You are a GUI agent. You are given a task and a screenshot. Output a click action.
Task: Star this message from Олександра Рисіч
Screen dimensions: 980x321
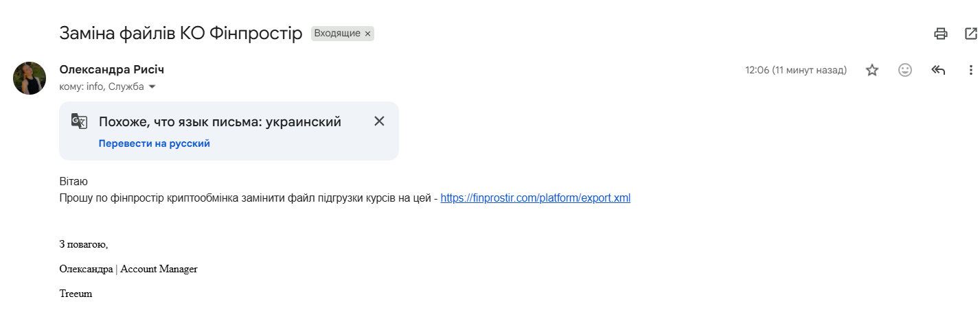click(872, 70)
